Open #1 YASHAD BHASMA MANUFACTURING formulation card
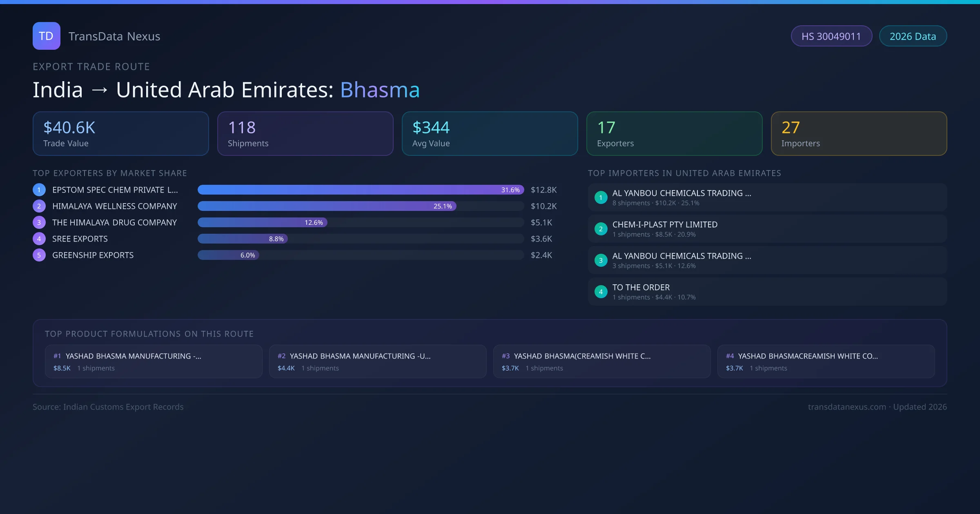 tap(154, 361)
